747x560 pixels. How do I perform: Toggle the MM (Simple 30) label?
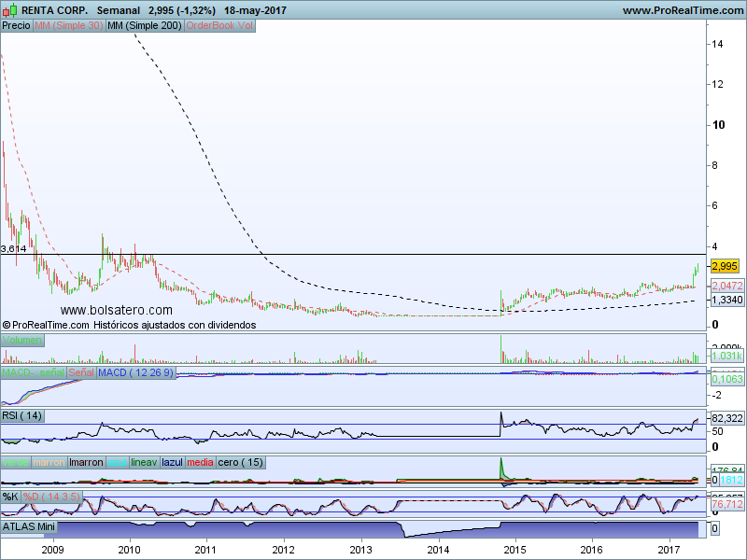pos(69,26)
